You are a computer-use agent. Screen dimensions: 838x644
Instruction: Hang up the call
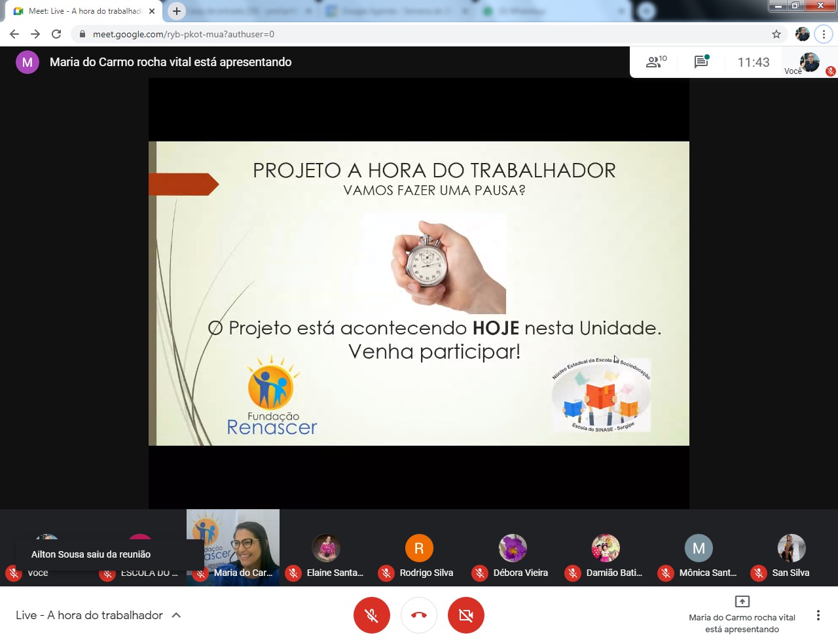(x=418, y=615)
